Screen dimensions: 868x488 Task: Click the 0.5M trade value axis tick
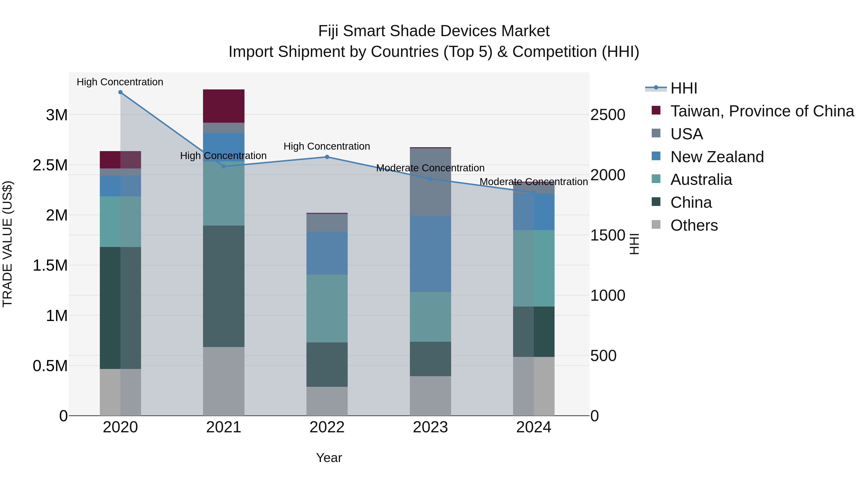50,366
